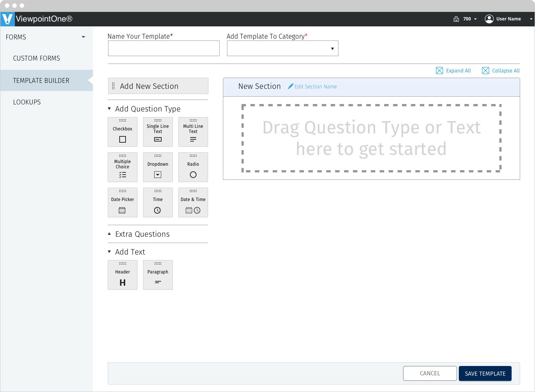
Task: Collapse the Add Text section
Action: [109, 252]
